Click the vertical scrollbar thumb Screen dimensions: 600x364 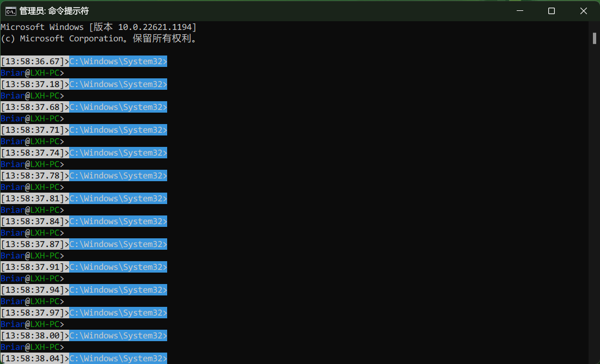tap(595, 38)
